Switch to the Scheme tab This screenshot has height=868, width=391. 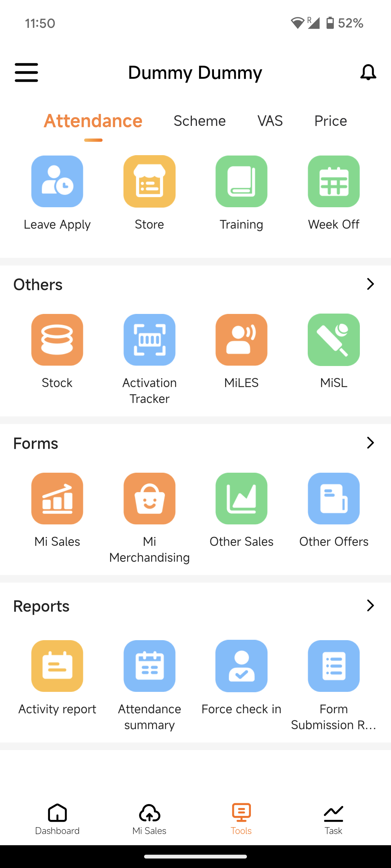pos(199,121)
